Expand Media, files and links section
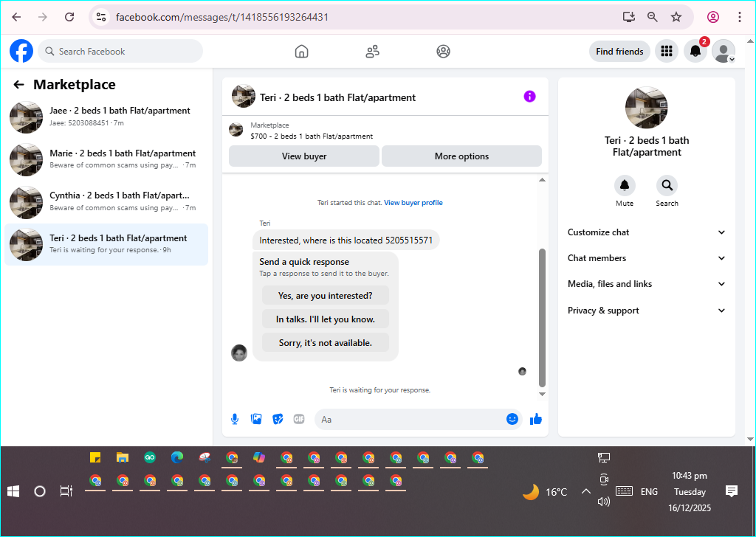 pos(647,284)
